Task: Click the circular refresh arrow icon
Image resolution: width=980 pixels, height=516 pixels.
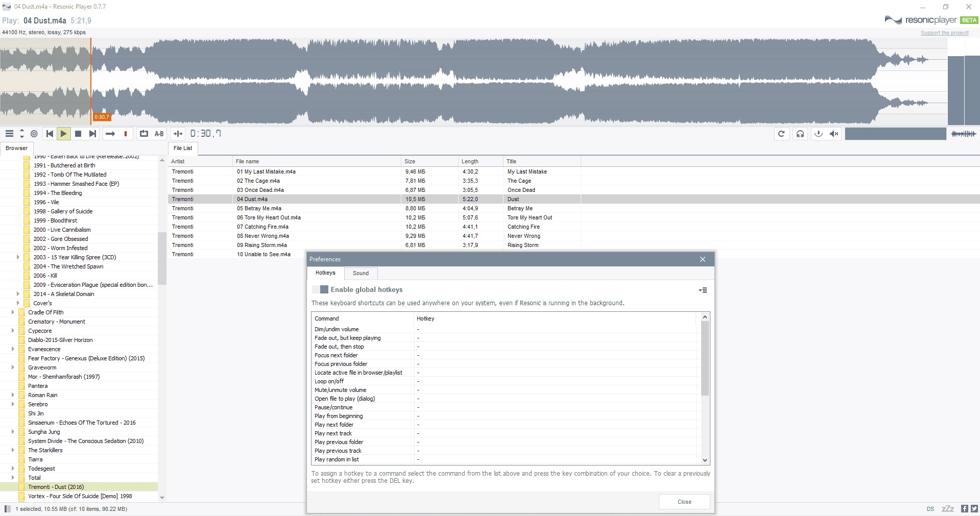Action: click(781, 134)
